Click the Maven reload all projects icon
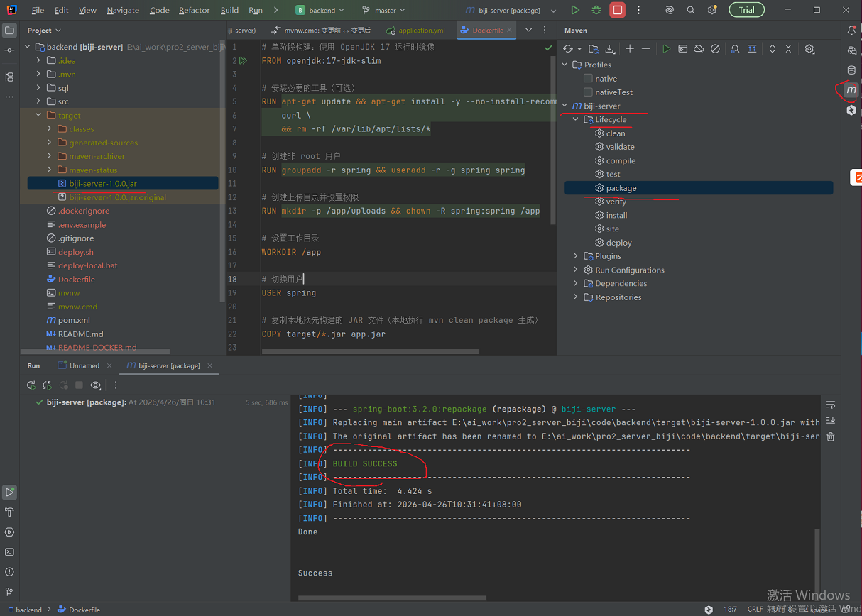The height and width of the screenshot is (616, 862). click(x=567, y=49)
